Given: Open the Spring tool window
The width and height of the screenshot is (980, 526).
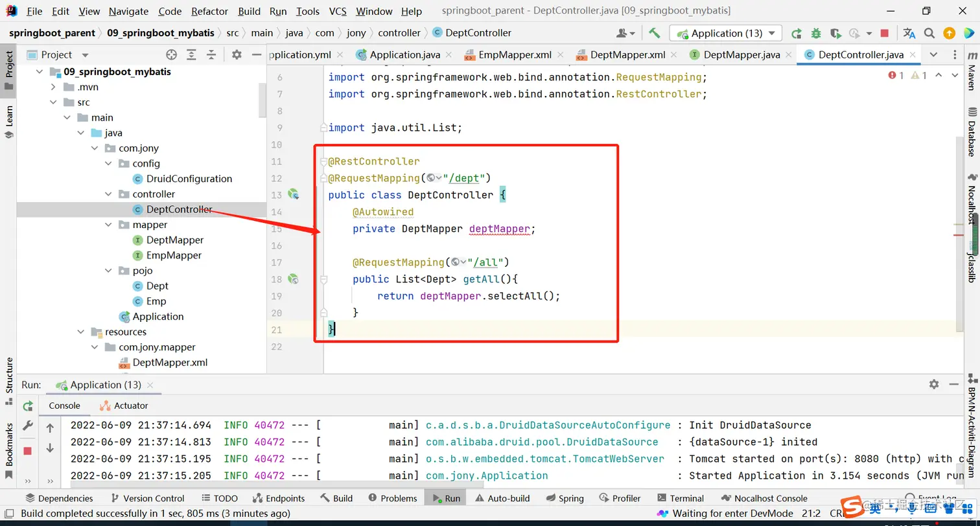Looking at the screenshot, I should [564, 498].
